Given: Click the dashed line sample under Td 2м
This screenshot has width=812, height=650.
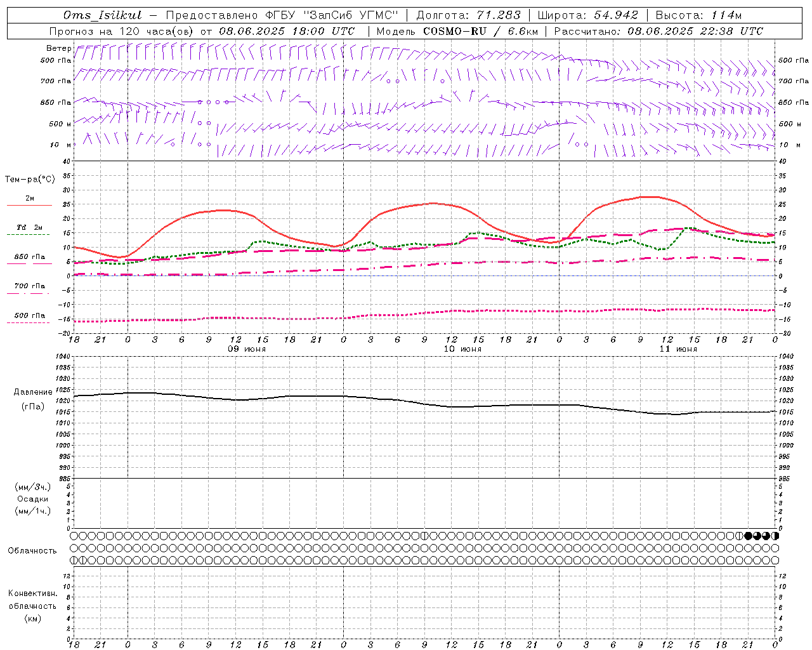Looking at the screenshot, I should click(28, 235).
